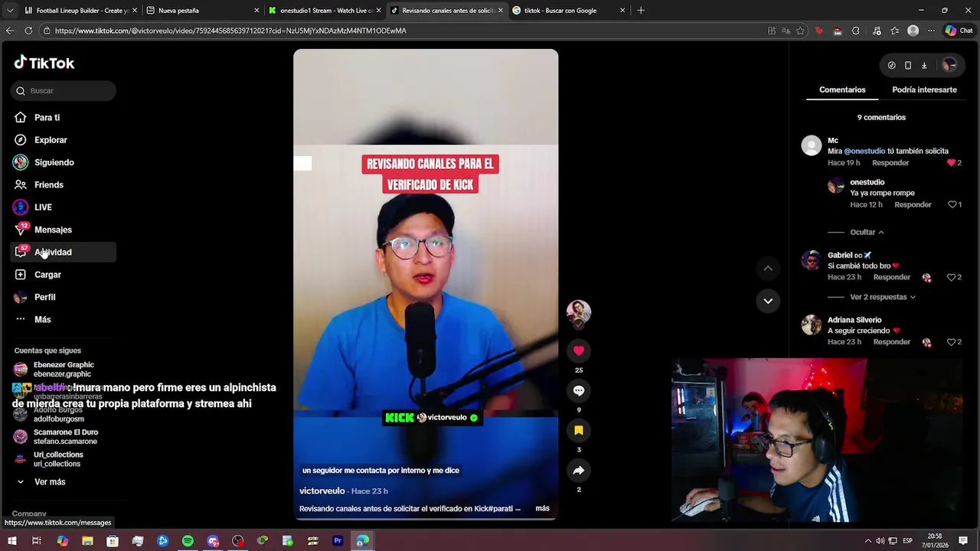
Task: Open the Friends page
Action: point(64,184)
